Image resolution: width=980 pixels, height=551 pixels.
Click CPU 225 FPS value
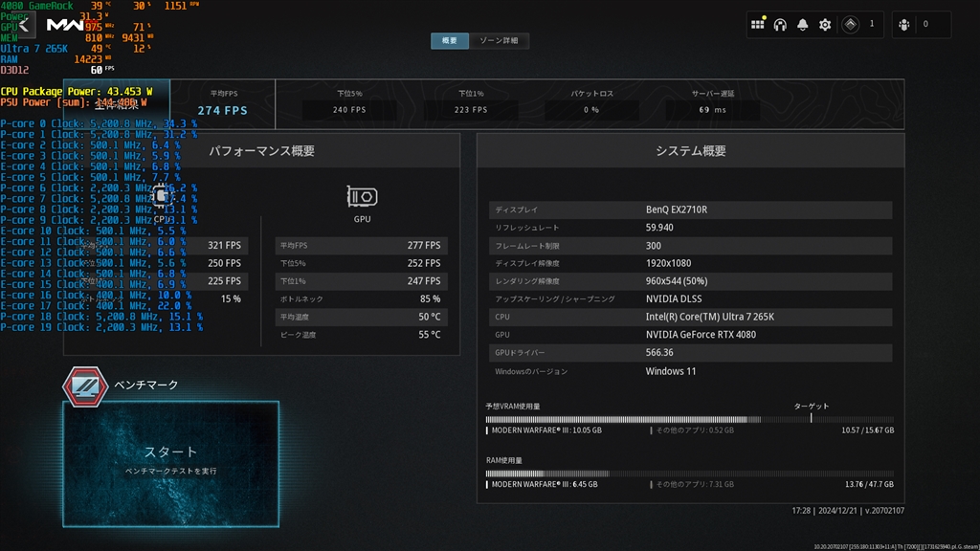click(224, 281)
